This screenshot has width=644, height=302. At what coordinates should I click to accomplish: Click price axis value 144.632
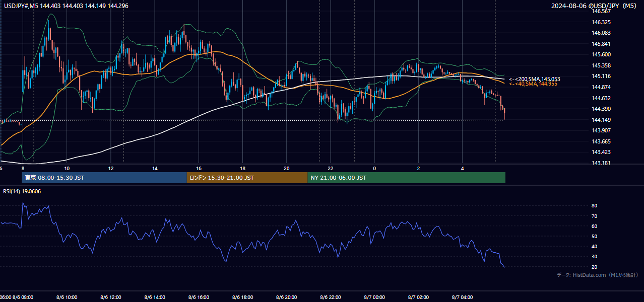[x=601, y=98]
